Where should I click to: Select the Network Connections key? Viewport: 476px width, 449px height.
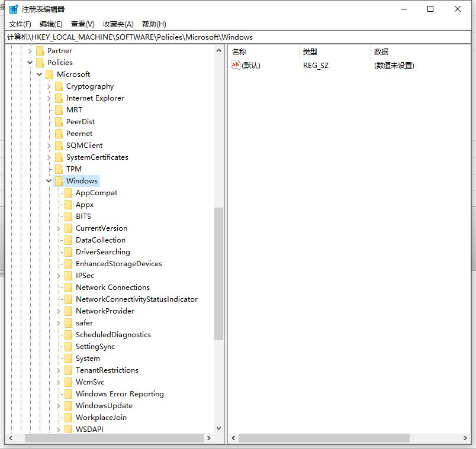click(x=112, y=288)
